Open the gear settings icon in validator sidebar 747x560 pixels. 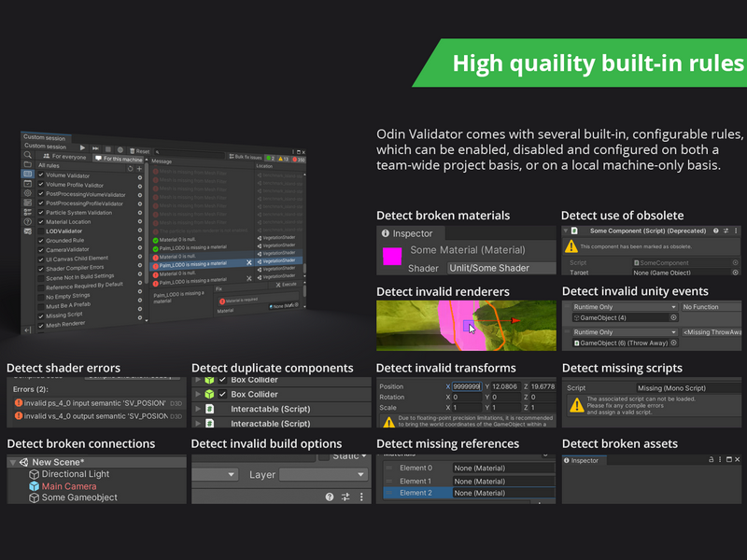click(28, 193)
